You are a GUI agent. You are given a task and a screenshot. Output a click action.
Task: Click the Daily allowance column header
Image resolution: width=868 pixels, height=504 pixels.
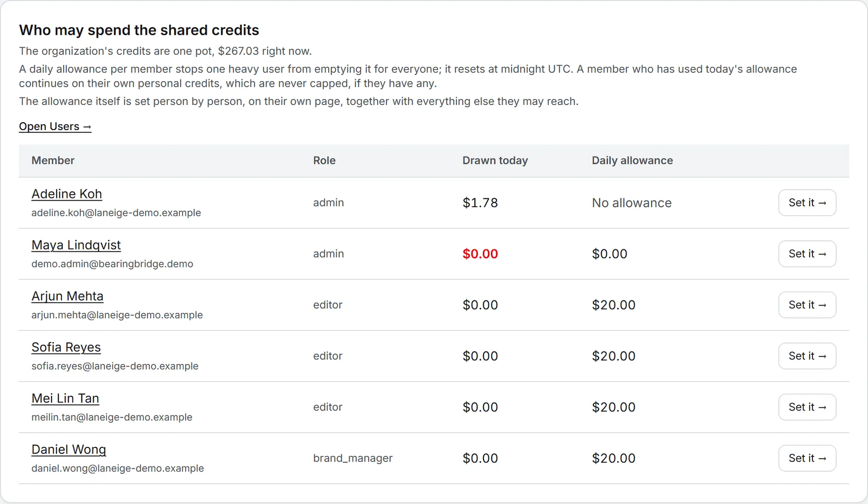pyautogui.click(x=632, y=160)
